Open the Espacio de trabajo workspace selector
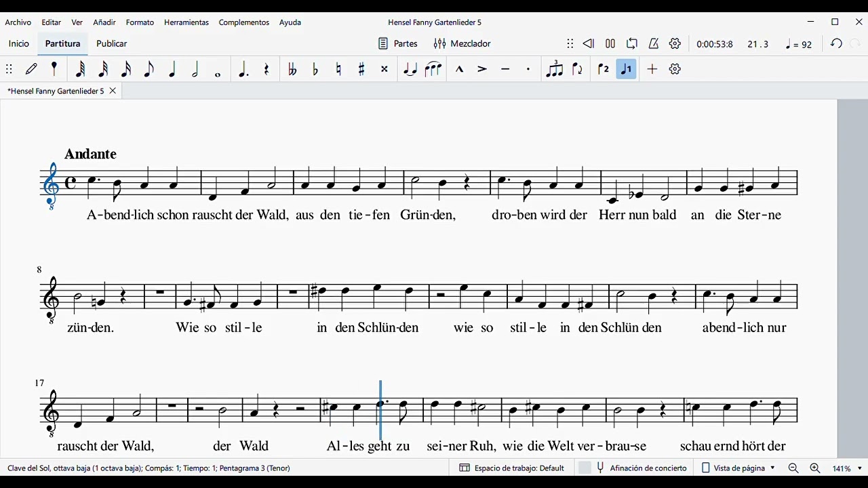The image size is (868, 488). point(512,468)
